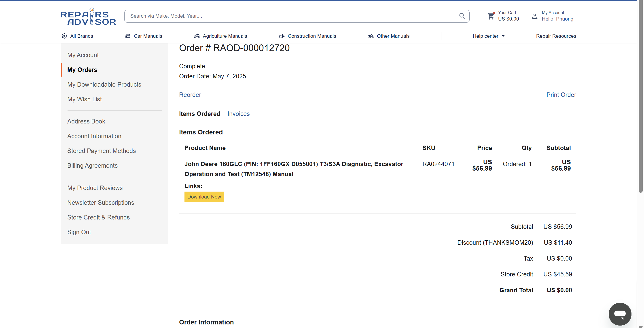644x328 pixels.
Task: Open the Help center menu
Action: click(489, 36)
